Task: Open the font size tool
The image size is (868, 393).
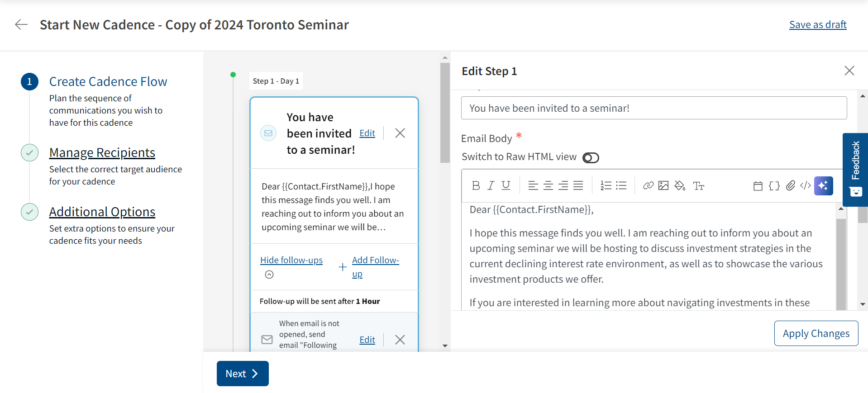Action: pos(698,185)
